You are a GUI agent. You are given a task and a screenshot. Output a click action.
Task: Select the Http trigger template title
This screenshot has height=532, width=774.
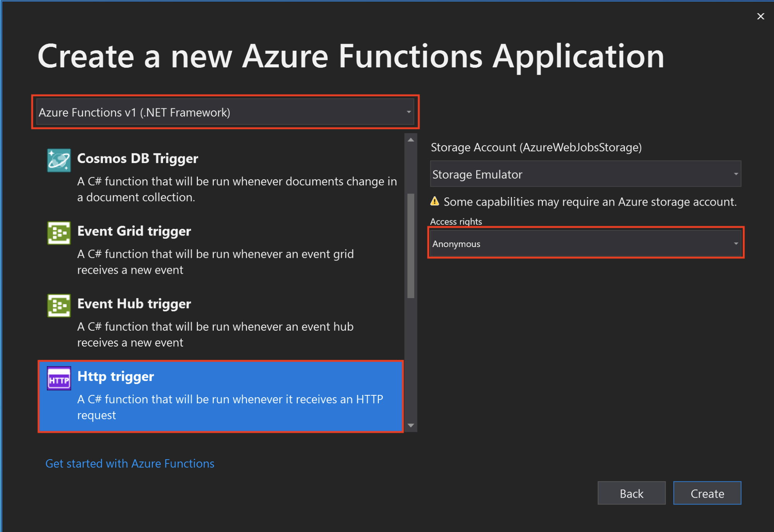click(x=115, y=376)
